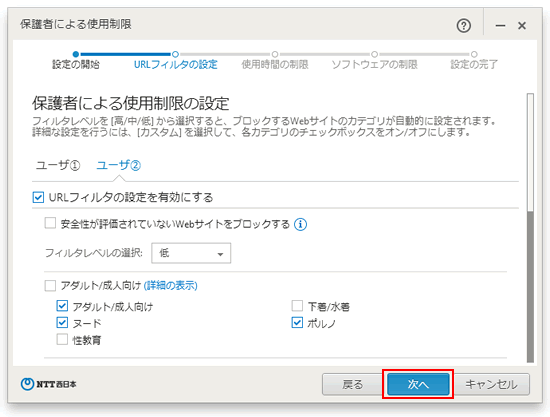Viewport: 550px width, 417px height.
Task: Click the 戻る button
Action: click(353, 384)
